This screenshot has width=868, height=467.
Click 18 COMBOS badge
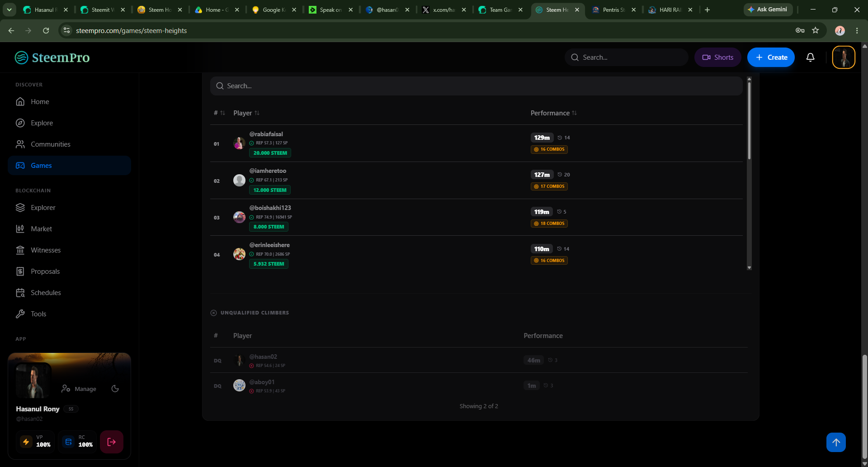tap(549, 224)
